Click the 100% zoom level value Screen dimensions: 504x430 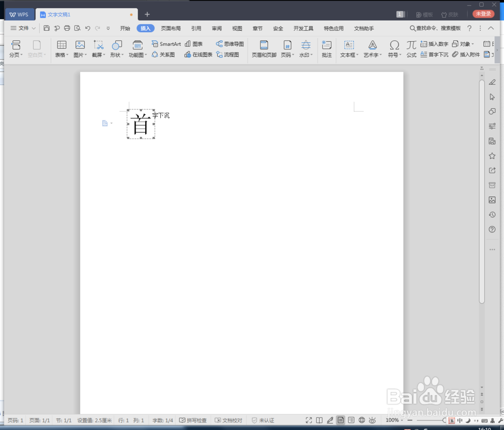click(x=392, y=420)
